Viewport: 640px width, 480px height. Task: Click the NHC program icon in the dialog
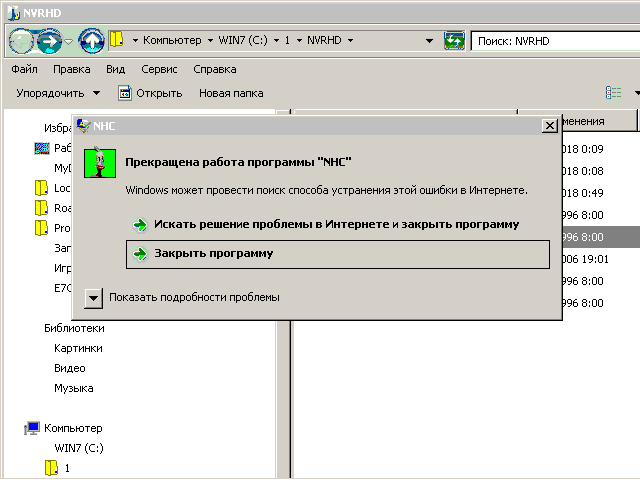pos(100,163)
